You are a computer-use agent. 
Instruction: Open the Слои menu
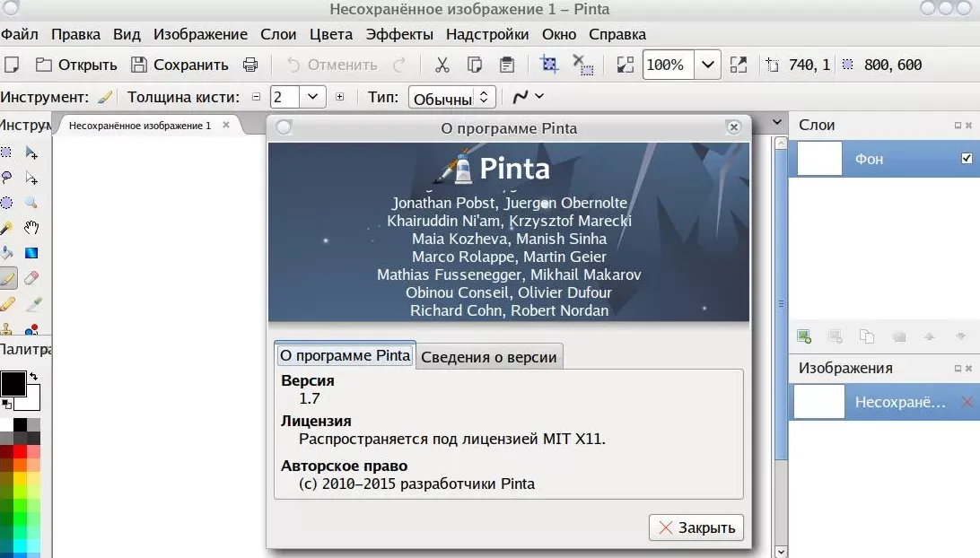(x=278, y=34)
